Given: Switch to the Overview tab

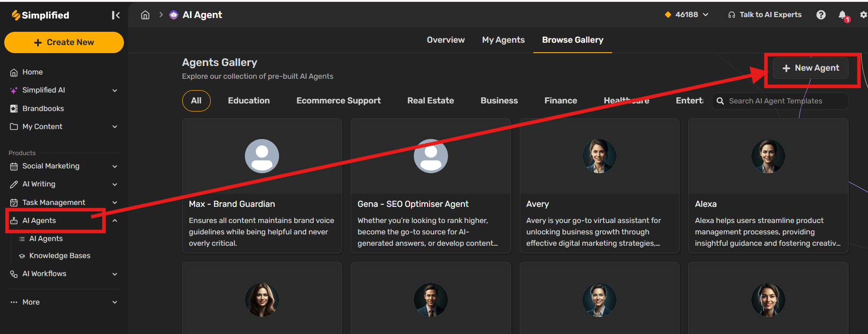Looking at the screenshot, I should [446, 40].
